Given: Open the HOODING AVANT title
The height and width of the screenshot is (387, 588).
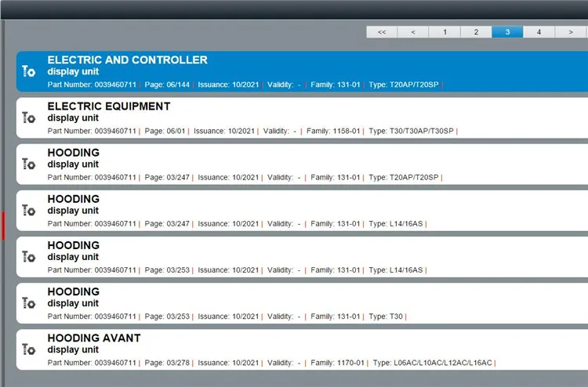Looking at the screenshot, I should [x=94, y=338].
